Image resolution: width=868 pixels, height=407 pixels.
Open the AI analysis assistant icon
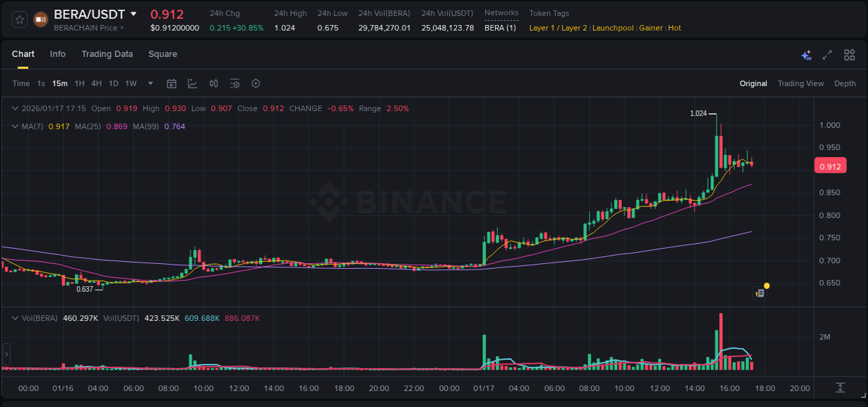806,54
